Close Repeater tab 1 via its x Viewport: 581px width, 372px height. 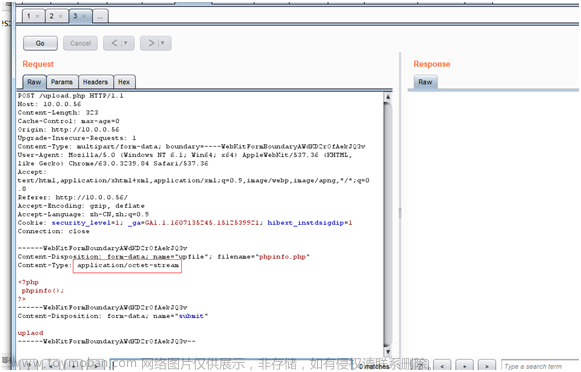[x=37, y=16]
